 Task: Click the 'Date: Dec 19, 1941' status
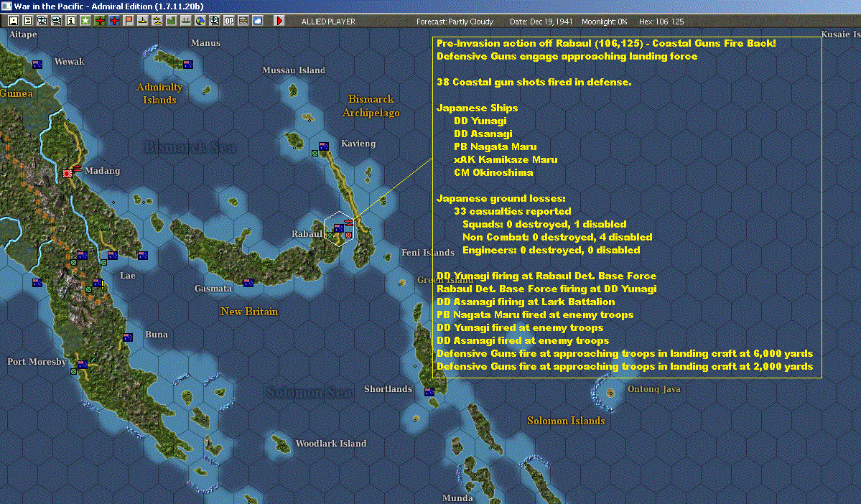541,22
